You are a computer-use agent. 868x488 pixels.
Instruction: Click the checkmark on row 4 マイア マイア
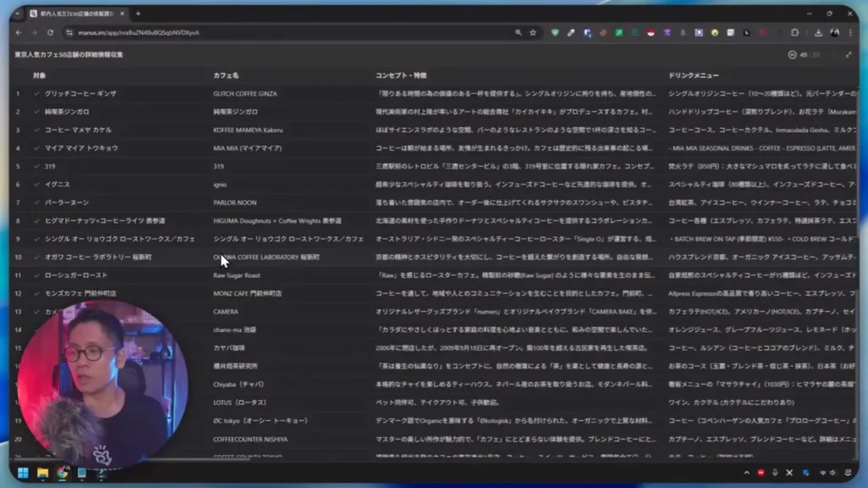coord(36,148)
